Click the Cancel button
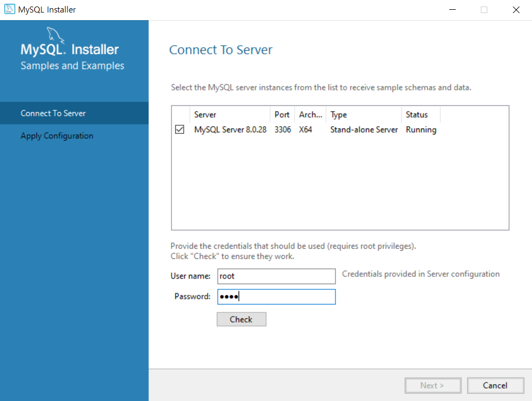This screenshot has height=401, width=532. click(495, 385)
